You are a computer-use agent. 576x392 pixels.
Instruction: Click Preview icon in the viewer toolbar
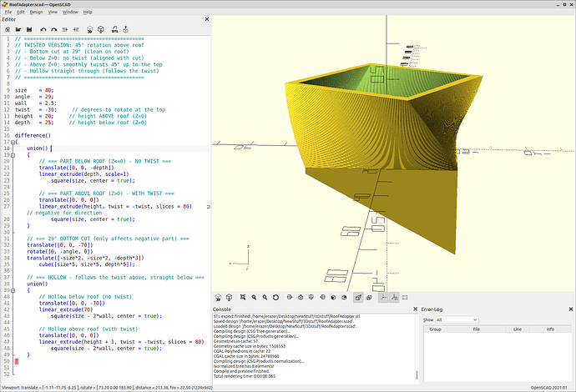[x=218, y=297]
